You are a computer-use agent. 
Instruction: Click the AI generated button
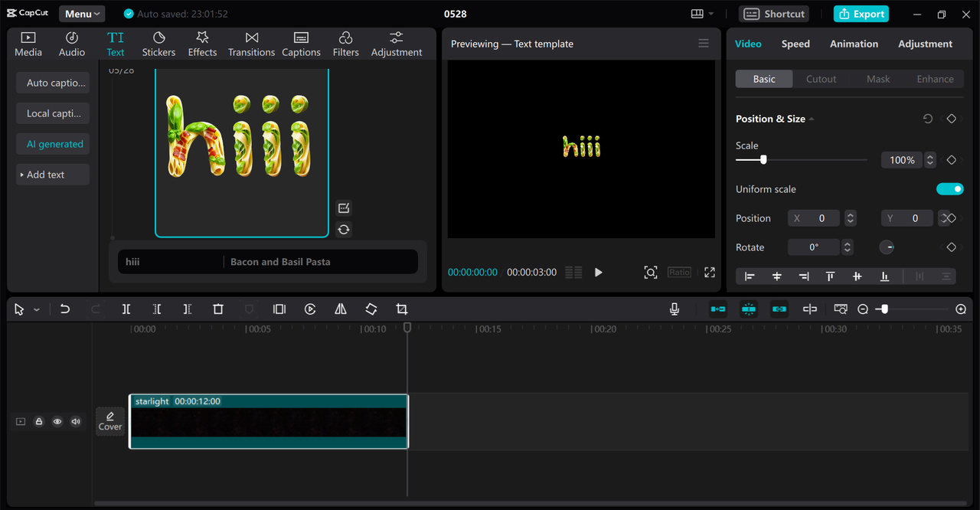coord(54,144)
